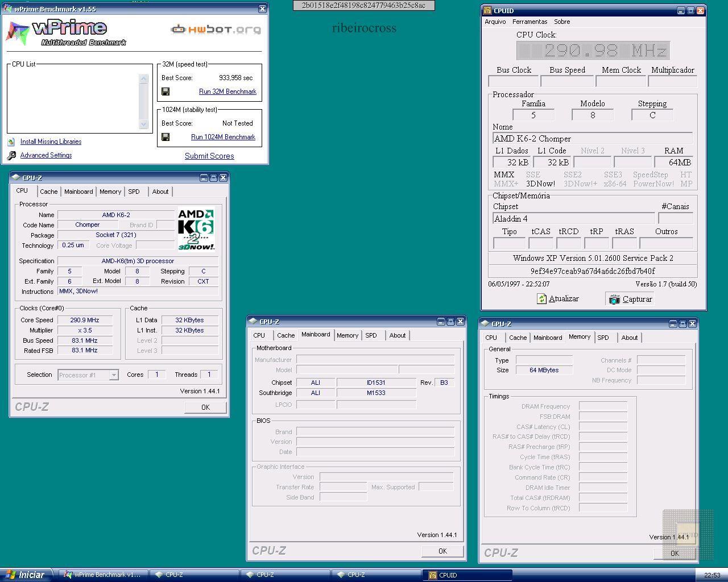This screenshot has height=582, width=728.
Task: Click OK in CPU-Z Memory window
Action: [x=675, y=554]
